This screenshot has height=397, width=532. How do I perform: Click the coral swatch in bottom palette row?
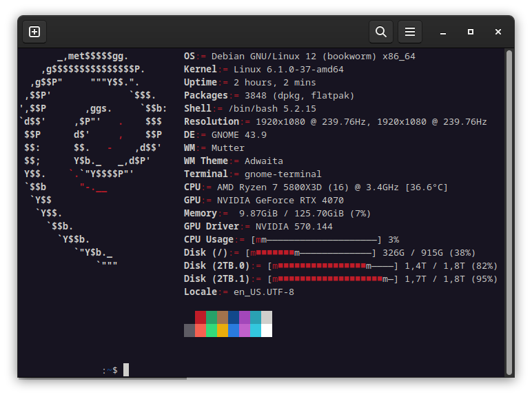pos(201,331)
